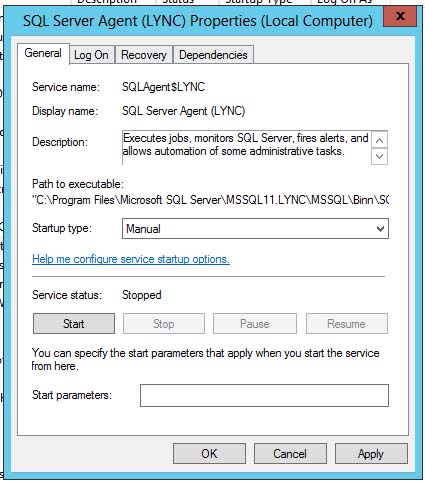Close the SQL Server Agent Properties dialog

click(x=400, y=16)
